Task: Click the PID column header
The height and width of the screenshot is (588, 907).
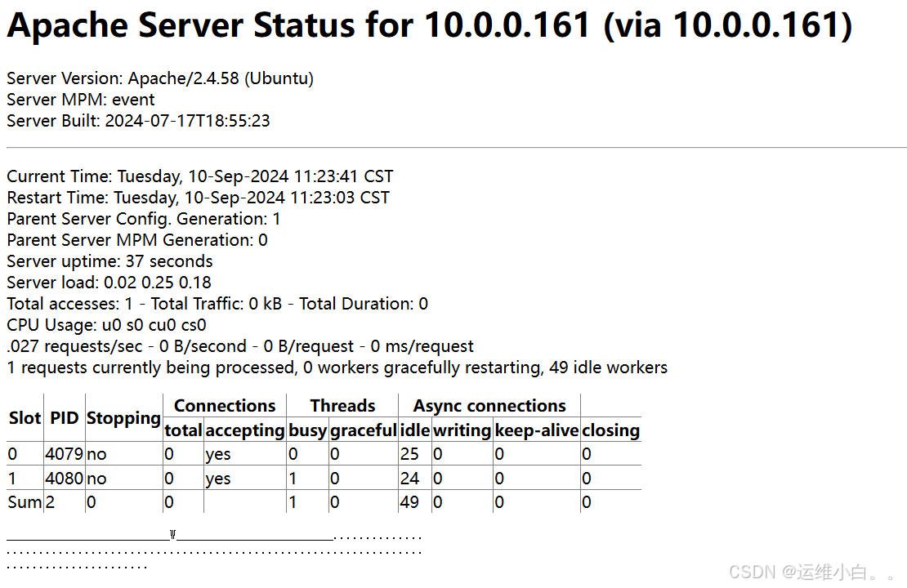Action: [65, 418]
